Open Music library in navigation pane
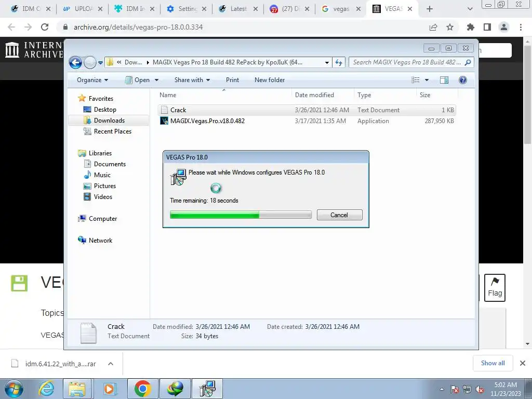 [x=102, y=175]
